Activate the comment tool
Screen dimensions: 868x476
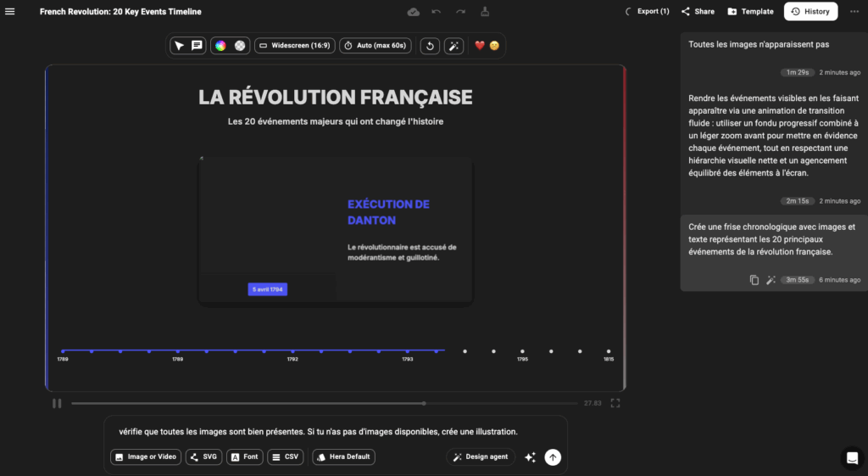[x=197, y=46]
